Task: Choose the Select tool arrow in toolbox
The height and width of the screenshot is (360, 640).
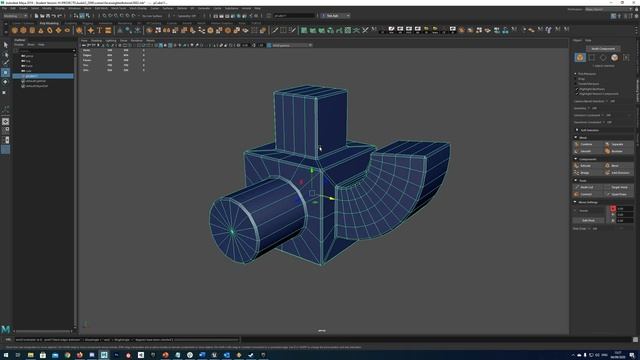Action: click(5, 45)
